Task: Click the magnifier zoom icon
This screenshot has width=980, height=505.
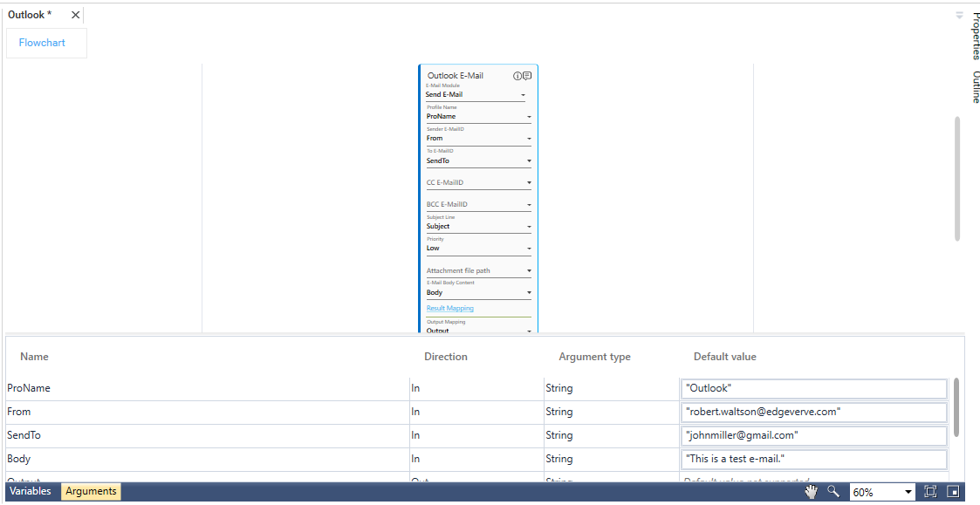Action: point(833,492)
